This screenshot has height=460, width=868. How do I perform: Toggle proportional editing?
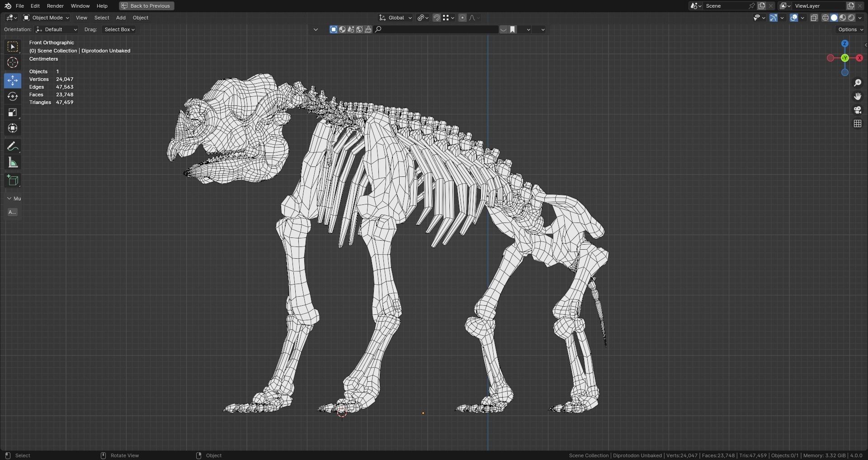click(462, 18)
